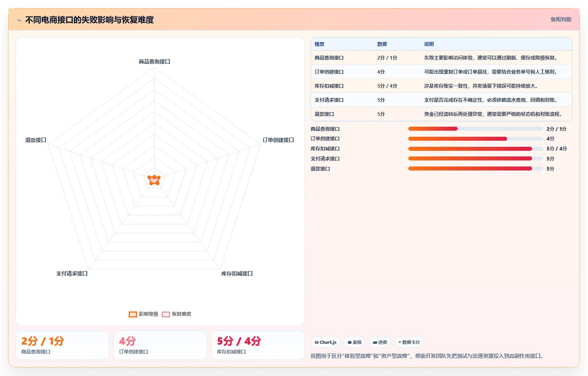Click the description starting 可能出现重复订单
The height and width of the screenshot is (376, 588).
click(x=491, y=72)
